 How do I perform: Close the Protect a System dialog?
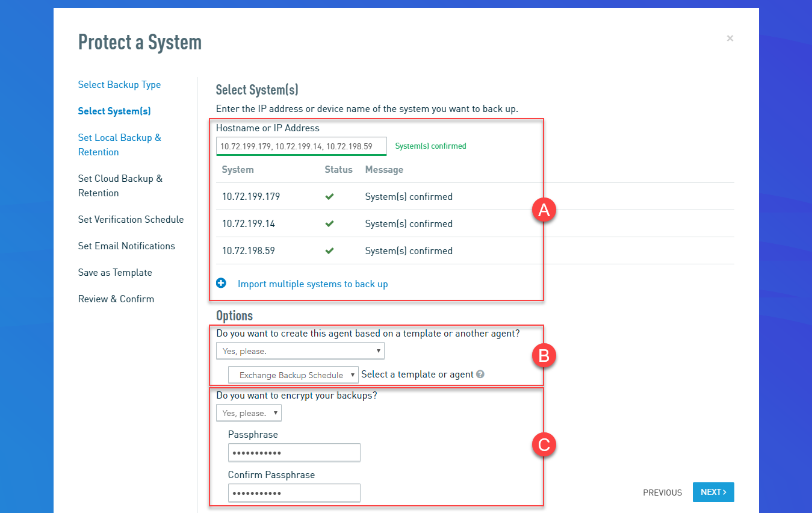click(730, 39)
